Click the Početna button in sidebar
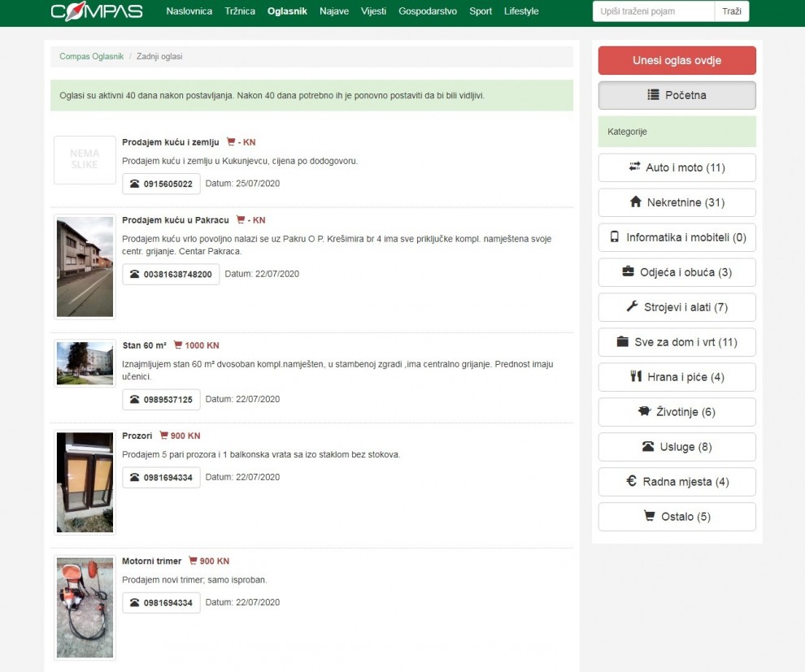 point(677,95)
